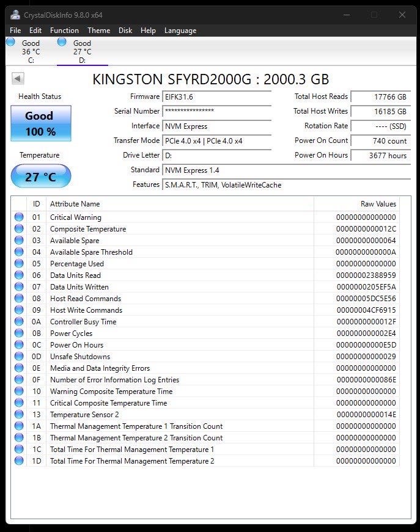Click status orb for Error Information Log Entries
The image size is (420, 532).
[19, 379]
